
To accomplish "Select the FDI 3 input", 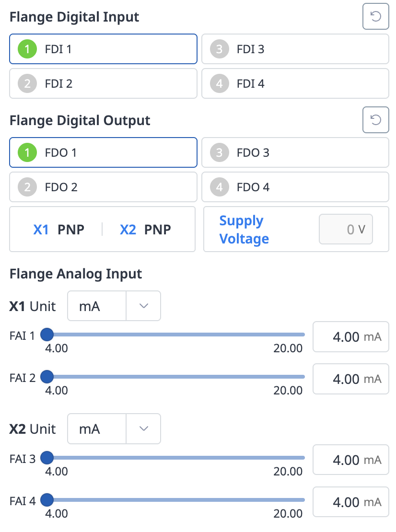I will point(295,49).
